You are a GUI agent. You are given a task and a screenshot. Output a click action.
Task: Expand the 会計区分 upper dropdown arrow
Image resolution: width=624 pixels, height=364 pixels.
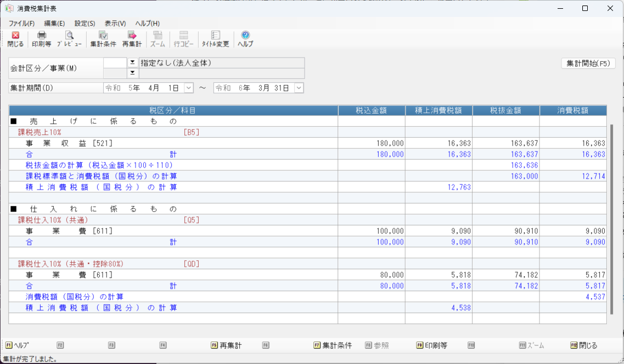click(x=132, y=63)
